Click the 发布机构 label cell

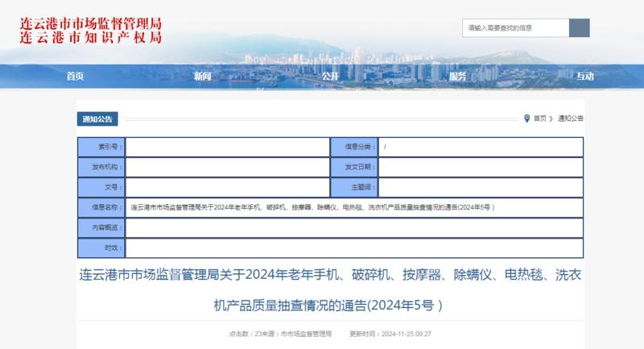101,167
